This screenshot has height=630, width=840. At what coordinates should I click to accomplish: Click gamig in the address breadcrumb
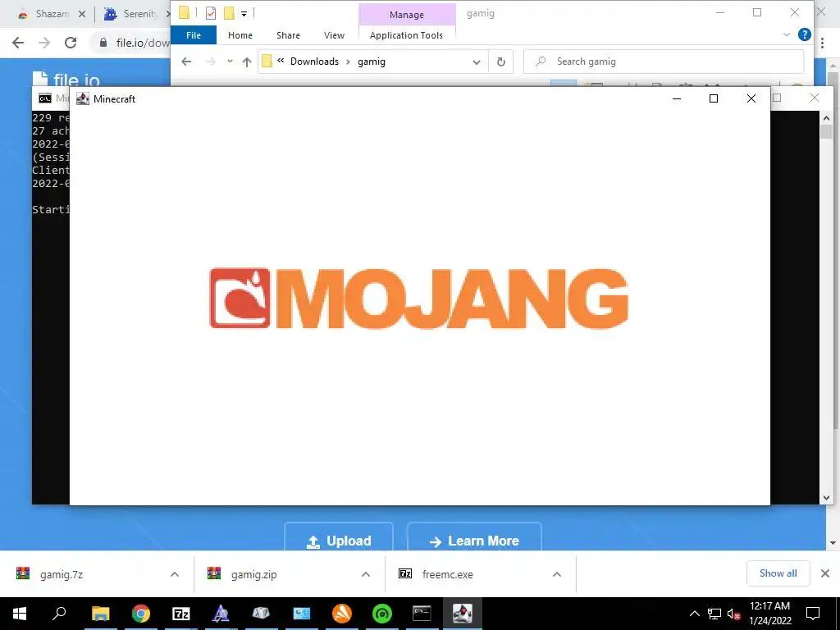tap(372, 62)
